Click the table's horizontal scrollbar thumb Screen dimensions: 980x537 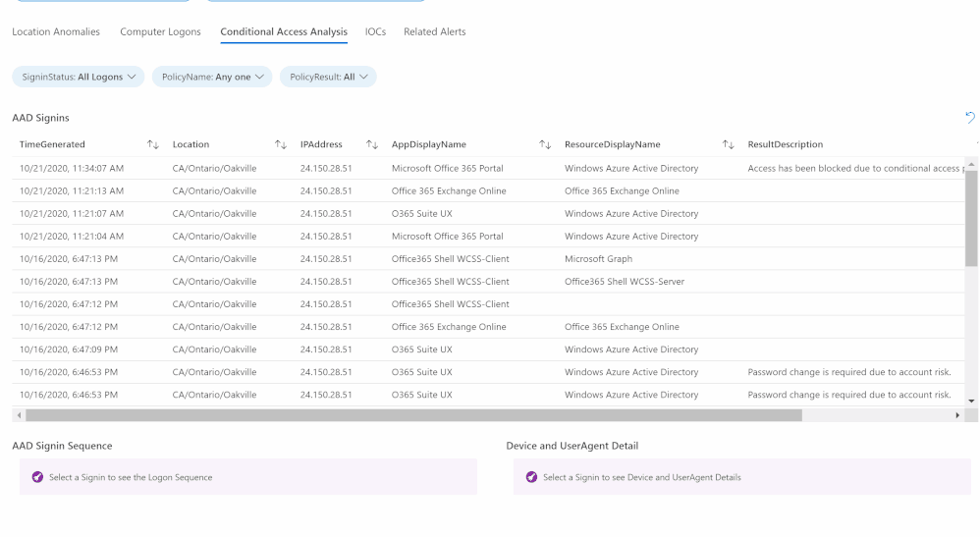(x=413, y=415)
